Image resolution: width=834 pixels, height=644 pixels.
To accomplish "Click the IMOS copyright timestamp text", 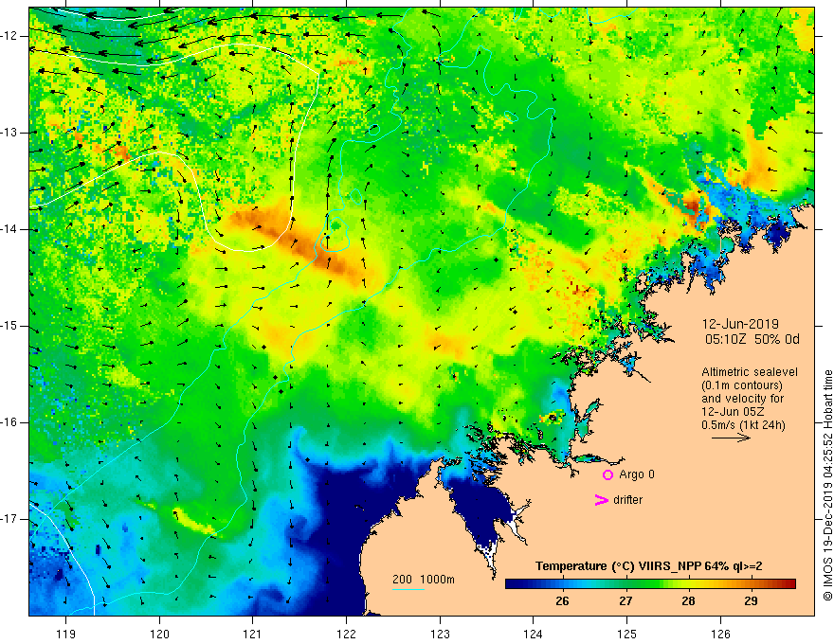I will coord(827,486).
